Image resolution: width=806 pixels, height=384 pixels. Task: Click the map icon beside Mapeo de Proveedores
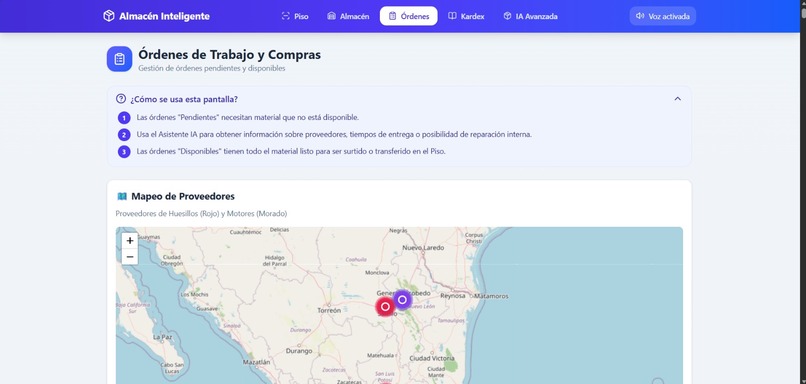[x=122, y=196]
